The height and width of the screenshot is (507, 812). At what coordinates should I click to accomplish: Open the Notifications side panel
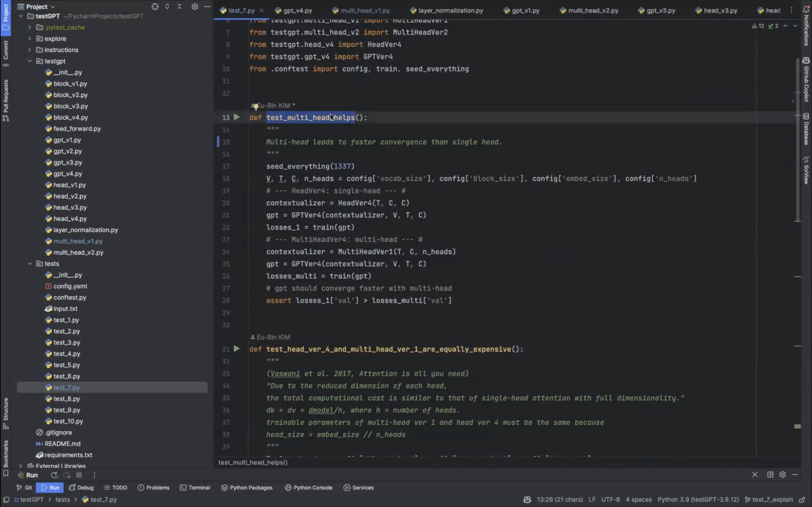click(806, 25)
